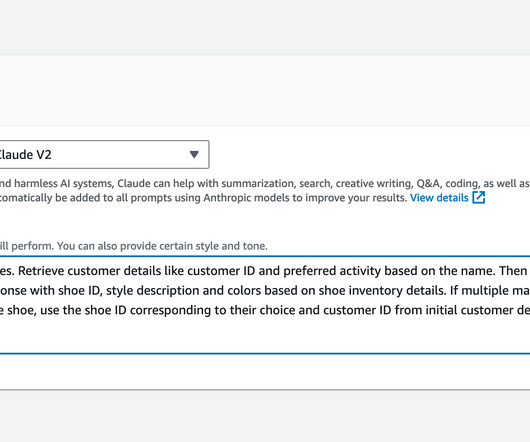This screenshot has width=530, height=442.
Task: Click the dropdown arrow beside Claude V2
Action: pos(194,154)
